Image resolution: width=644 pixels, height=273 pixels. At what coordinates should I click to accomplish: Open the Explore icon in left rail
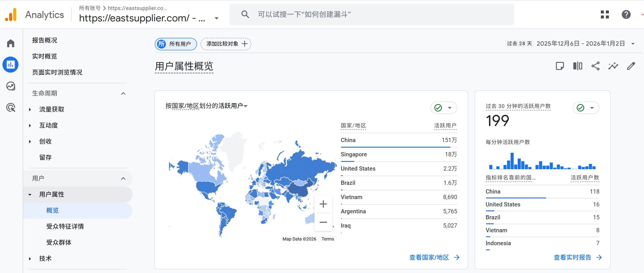(11, 86)
